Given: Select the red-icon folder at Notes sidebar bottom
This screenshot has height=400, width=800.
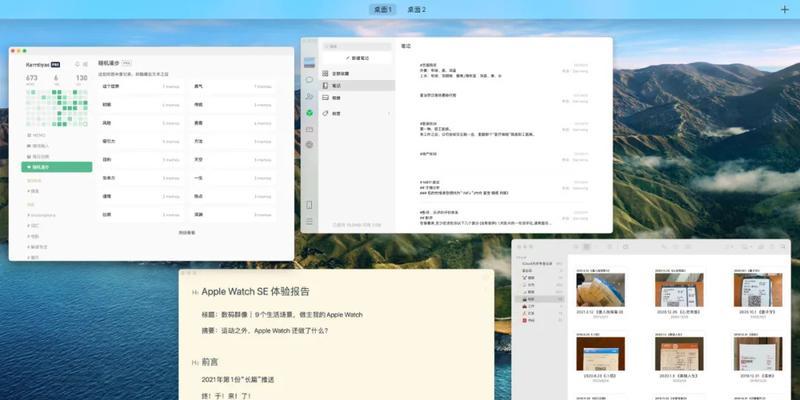Looking at the screenshot, I should [x=540, y=320].
